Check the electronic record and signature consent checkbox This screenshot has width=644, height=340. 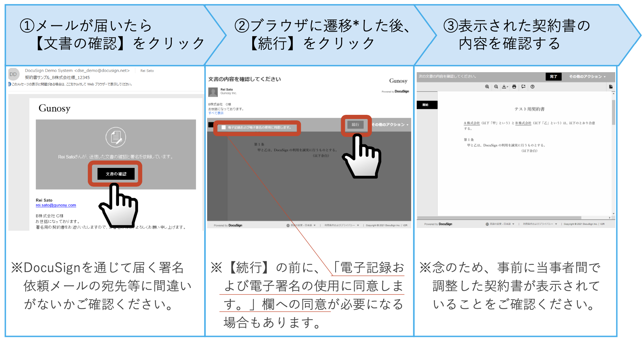point(224,128)
